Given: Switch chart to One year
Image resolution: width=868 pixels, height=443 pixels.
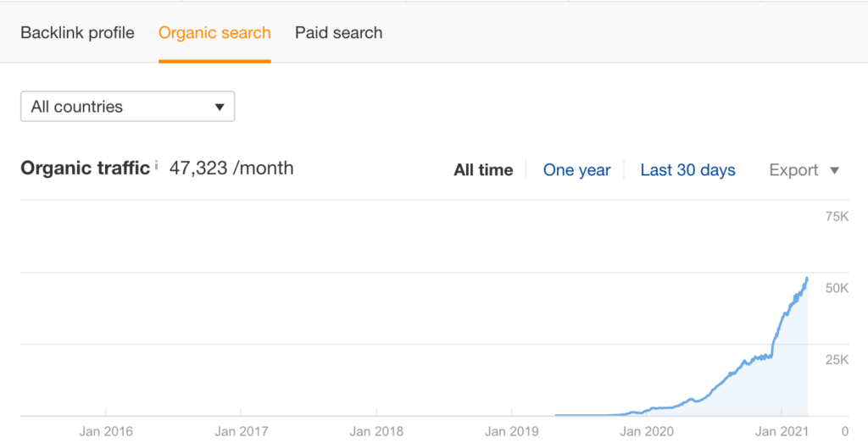Looking at the screenshot, I should [576, 170].
